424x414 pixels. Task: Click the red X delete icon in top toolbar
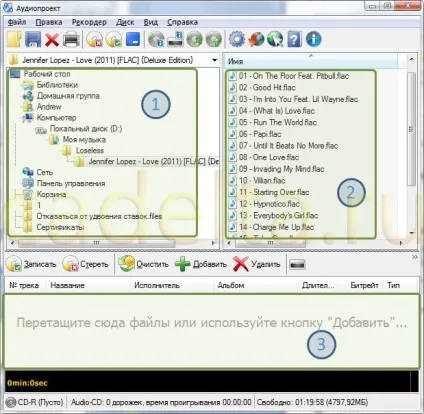(52, 40)
